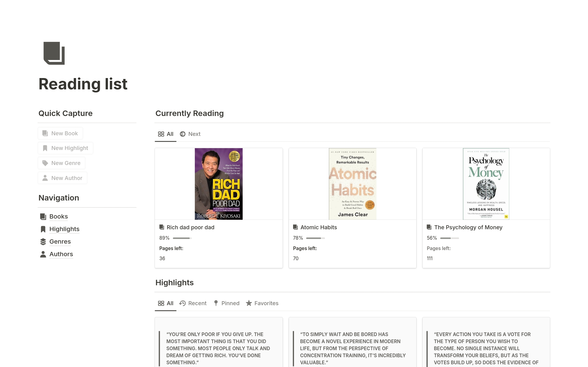The height and width of the screenshot is (367, 588).
Task: Click the star icon for Favorites
Action: [249, 303]
